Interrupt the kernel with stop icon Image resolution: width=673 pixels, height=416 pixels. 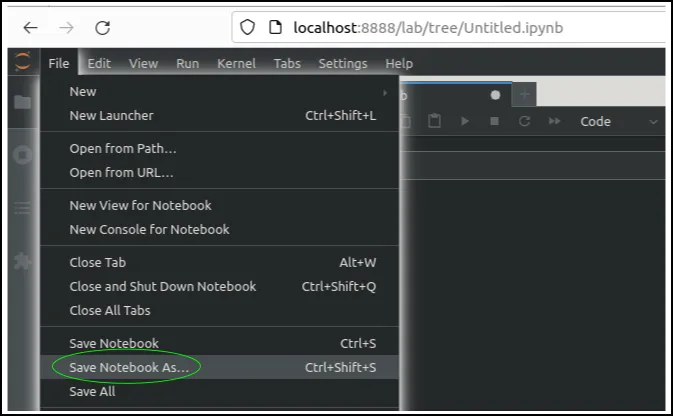pos(494,121)
